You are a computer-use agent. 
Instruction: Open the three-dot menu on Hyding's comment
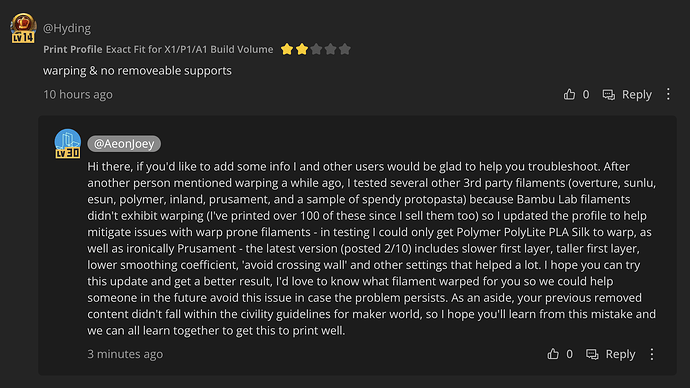668,94
